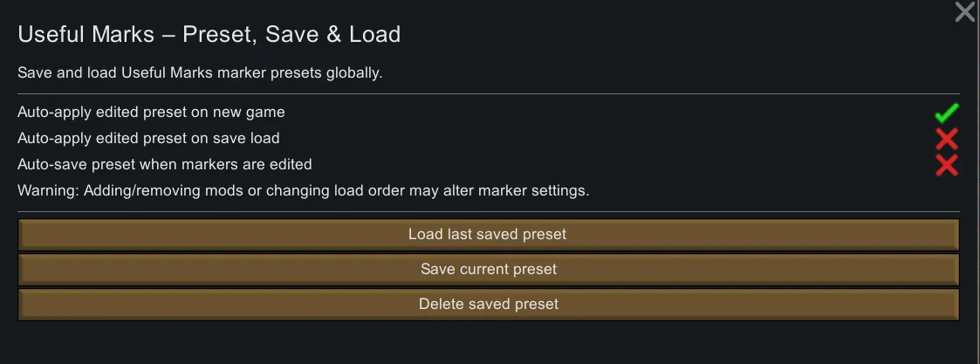Click the divider line under the description text
This screenshot has height=364, width=980.
489,93
